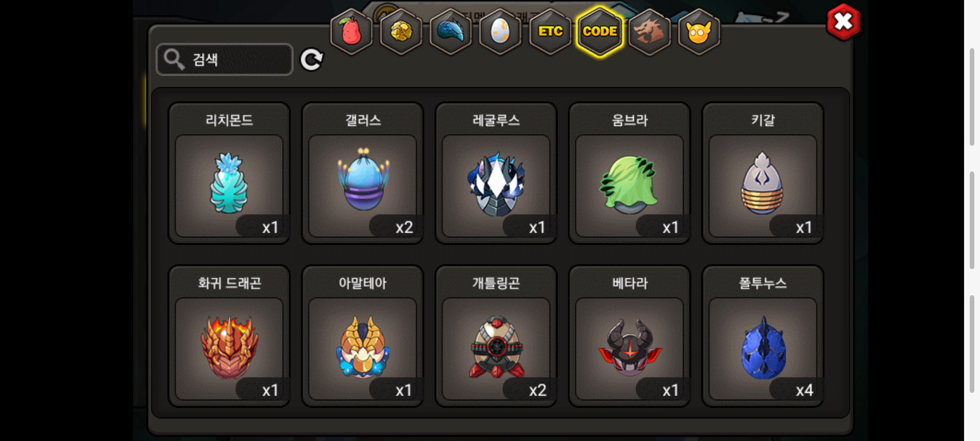Choose the 키갈 egg card
The height and width of the screenshot is (441, 980).
point(763,173)
